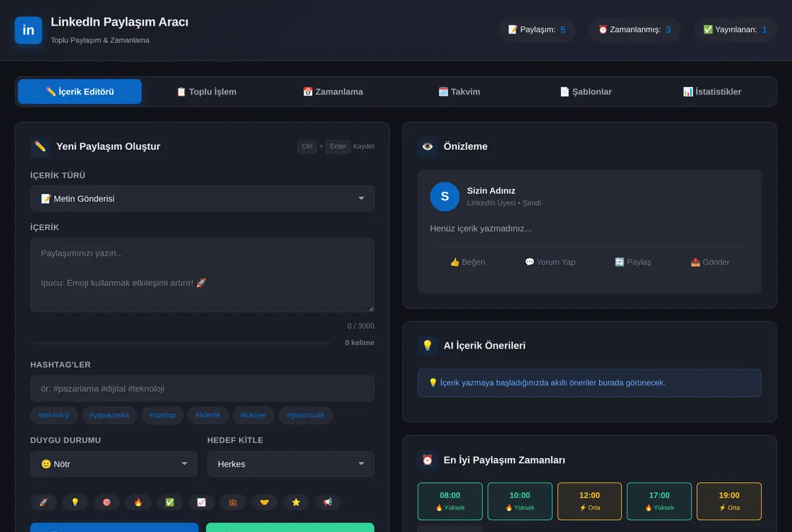Click Gönder in the post preview
Viewport: 792px width, 532px height.
pyautogui.click(x=709, y=262)
